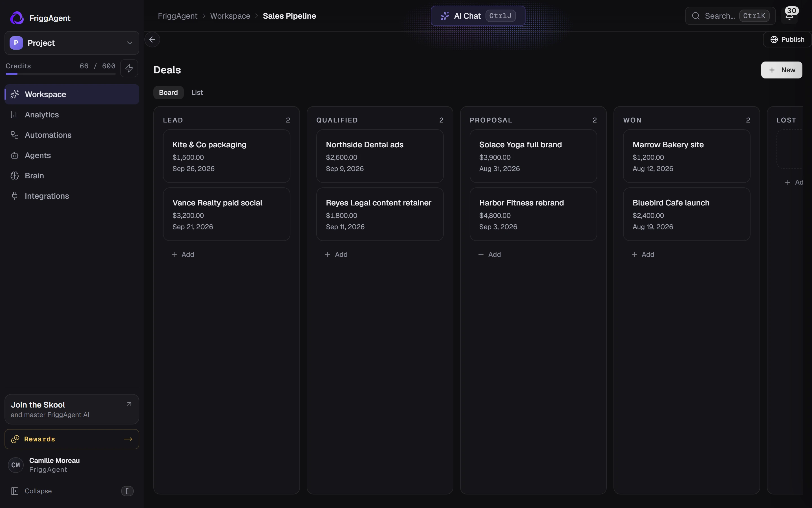
Task: Open the Marrow Bakery site card
Action: [687, 156]
